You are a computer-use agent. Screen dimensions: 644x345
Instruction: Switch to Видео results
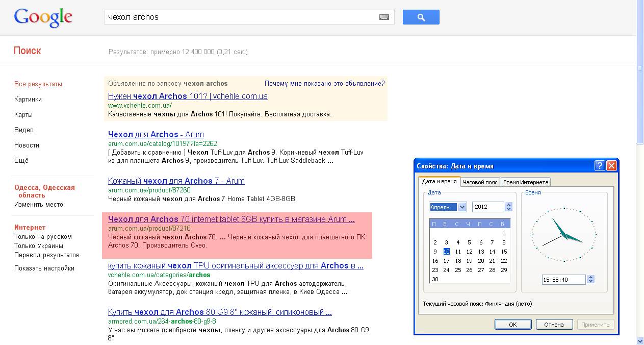[x=24, y=130]
